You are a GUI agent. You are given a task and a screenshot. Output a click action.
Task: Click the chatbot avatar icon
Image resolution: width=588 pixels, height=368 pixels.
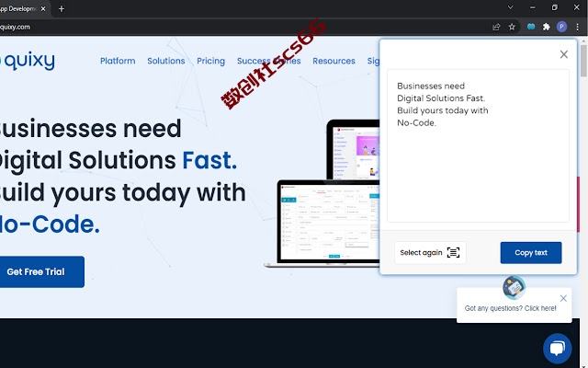514,288
